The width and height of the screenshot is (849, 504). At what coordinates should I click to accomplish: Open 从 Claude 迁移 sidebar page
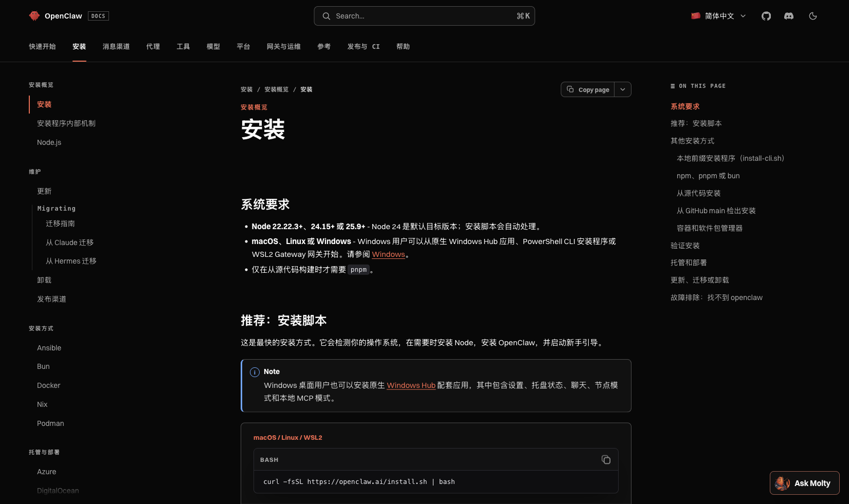69,242
